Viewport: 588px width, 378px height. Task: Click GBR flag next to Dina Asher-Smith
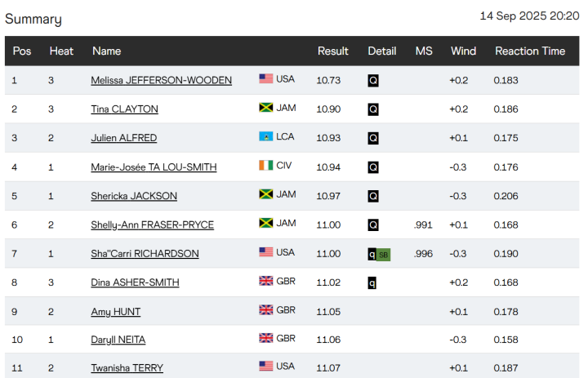[x=266, y=282]
